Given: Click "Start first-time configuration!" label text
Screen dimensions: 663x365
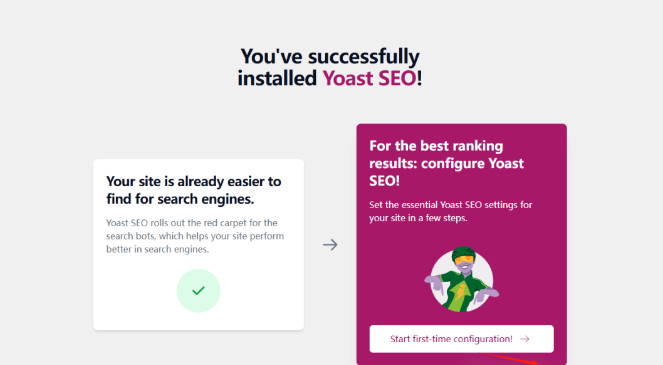Looking at the screenshot, I should click(451, 339).
